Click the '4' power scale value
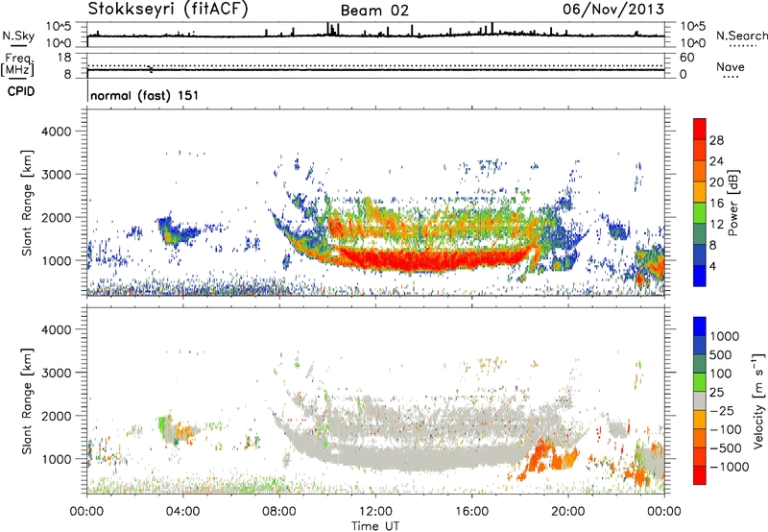 (x=713, y=267)
